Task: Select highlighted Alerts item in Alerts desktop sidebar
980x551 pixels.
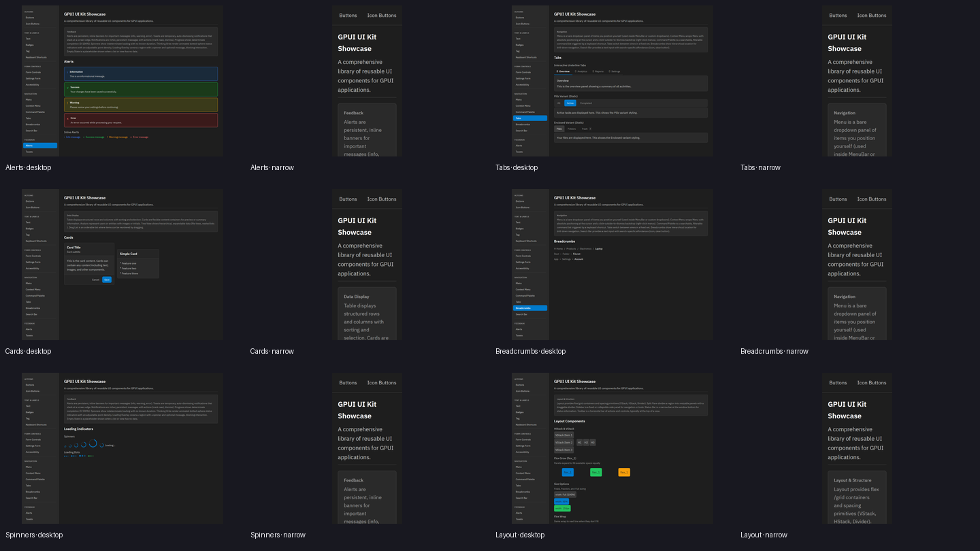Action: (40, 146)
